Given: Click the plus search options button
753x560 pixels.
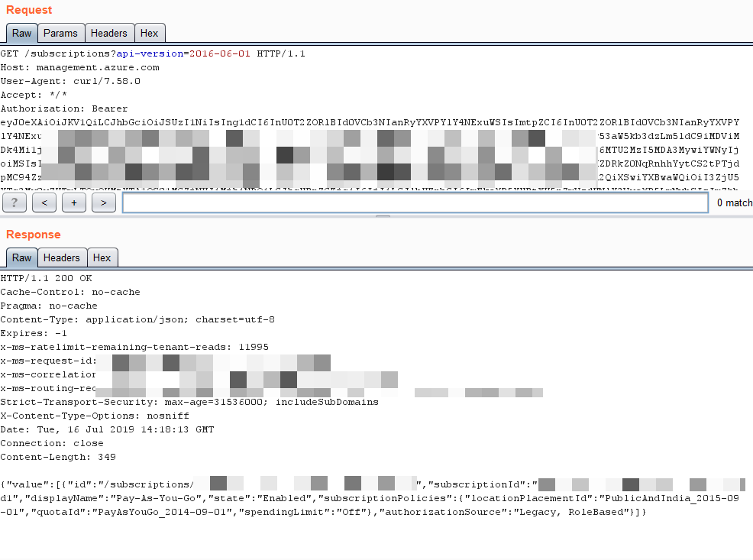Looking at the screenshot, I should (x=74, y=202).
